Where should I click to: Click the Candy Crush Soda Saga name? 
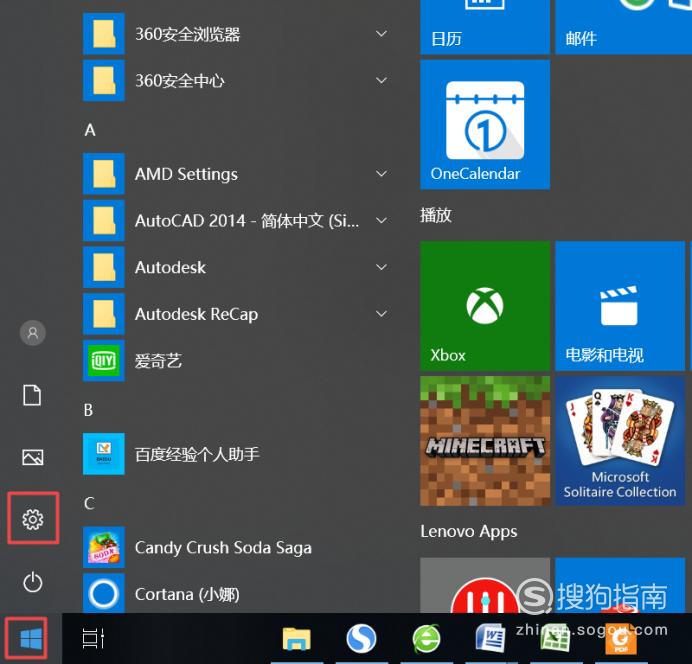[223, 548]
